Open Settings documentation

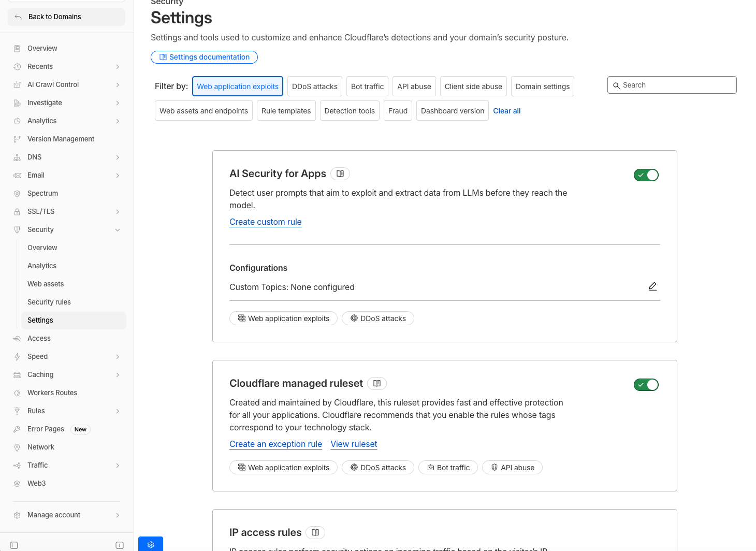point(204,57)
